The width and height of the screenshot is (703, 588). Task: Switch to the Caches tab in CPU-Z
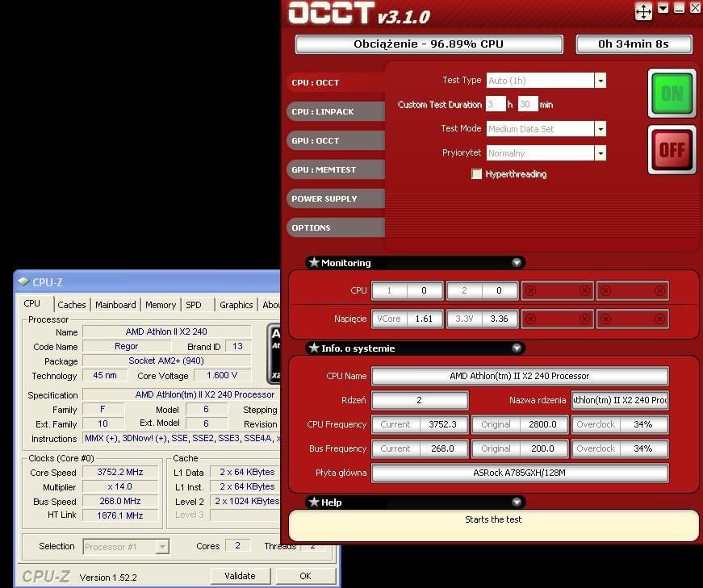tap(72, 305)
